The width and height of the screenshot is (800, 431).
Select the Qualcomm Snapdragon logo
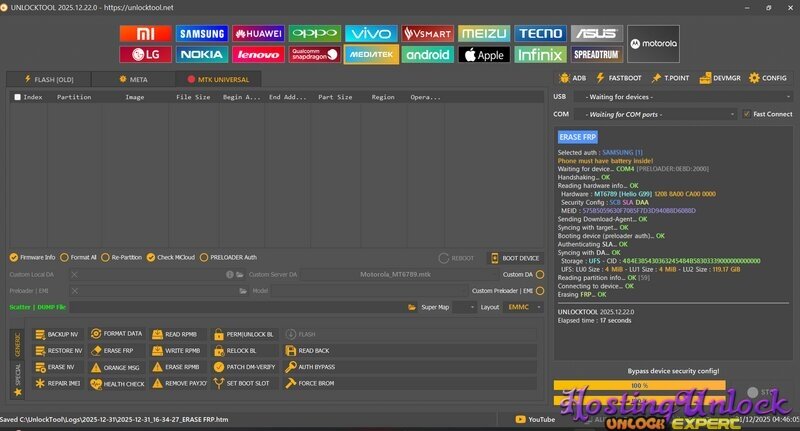tap(315, 55)
